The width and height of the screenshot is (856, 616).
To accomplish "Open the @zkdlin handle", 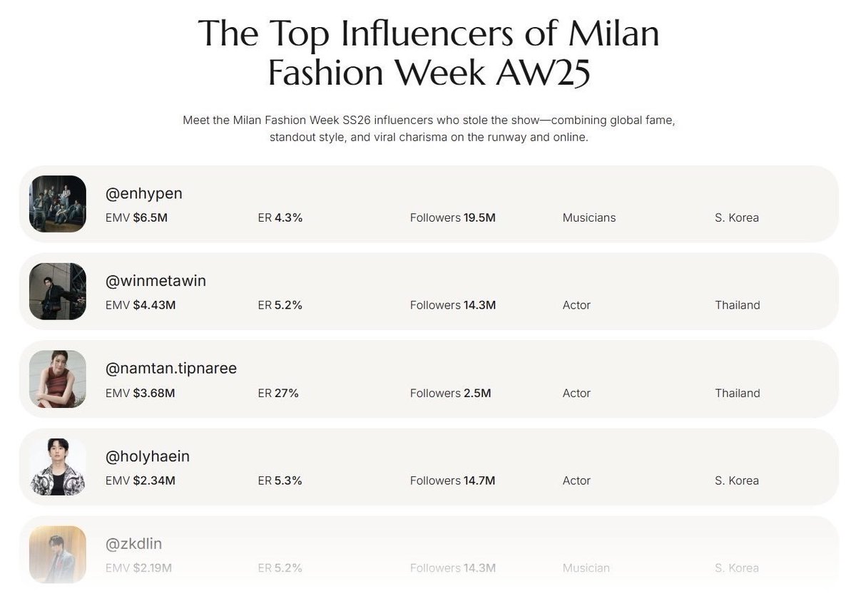I will point(133,544).
